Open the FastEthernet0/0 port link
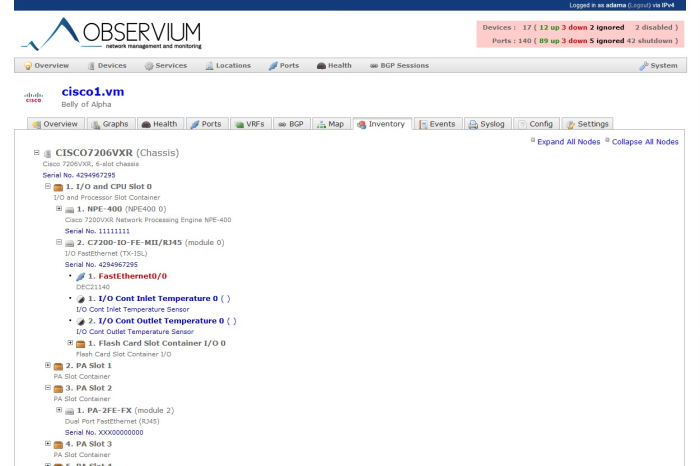The image size is (700, 466). pos(133,276)
